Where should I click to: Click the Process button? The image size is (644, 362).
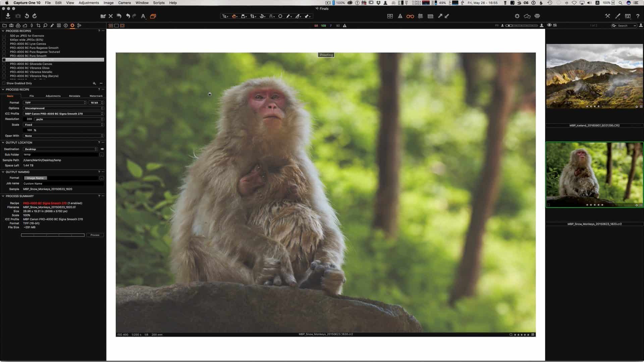(95, 235)
